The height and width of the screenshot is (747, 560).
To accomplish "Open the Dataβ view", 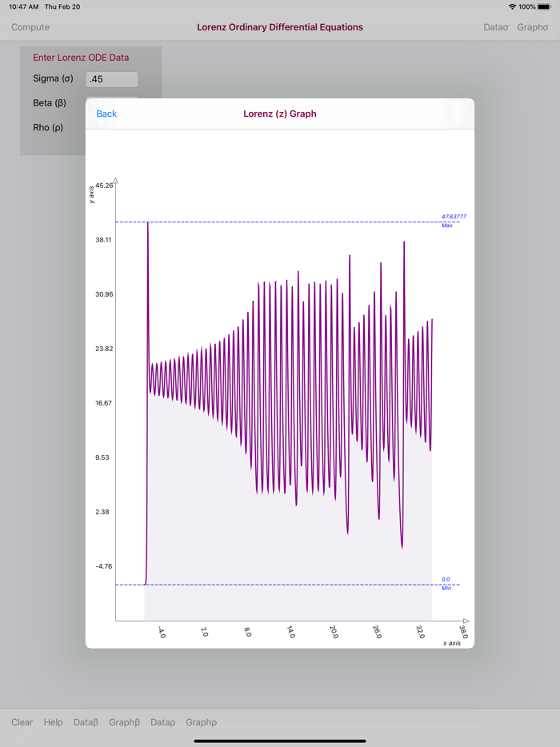I will 86,722.
